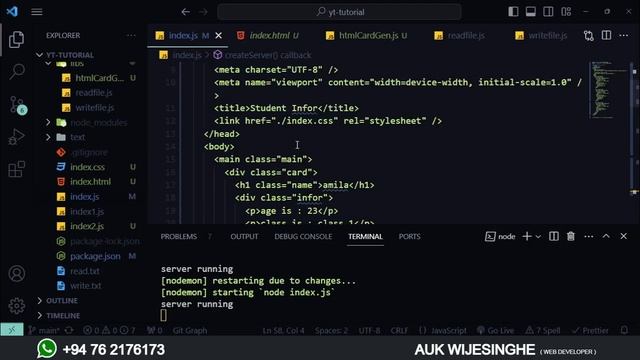Open read.txt in explorer
Image resolution: width=640 pixels, height=360 pixels.
click(84, 271)
